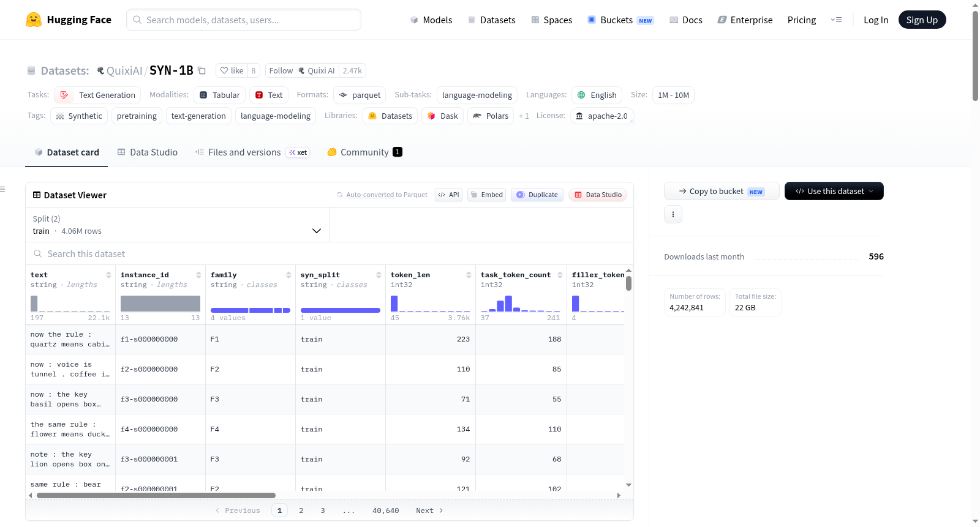Open the three-dot more options menu
Screen dimensions: 980x527
tap(673, 214)
